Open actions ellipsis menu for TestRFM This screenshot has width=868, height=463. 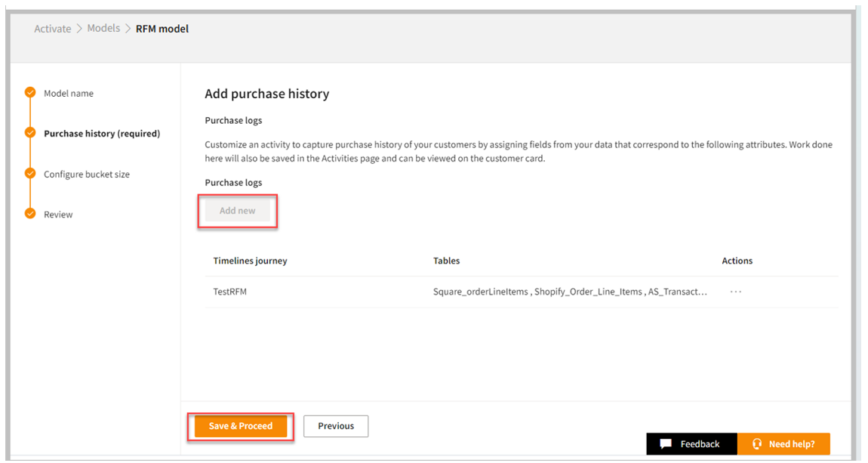tap(735, 292)
